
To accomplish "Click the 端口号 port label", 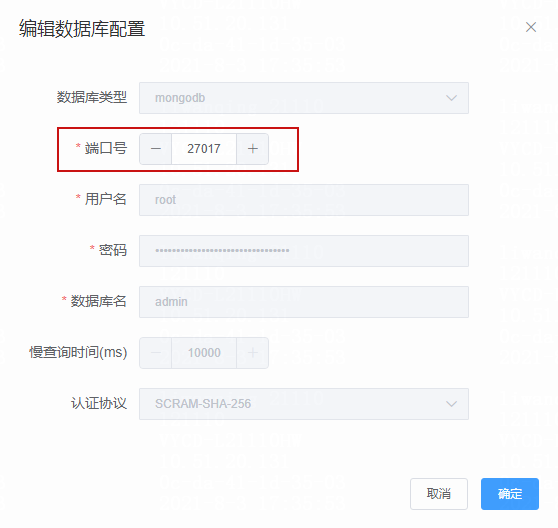I will point(106,148).
